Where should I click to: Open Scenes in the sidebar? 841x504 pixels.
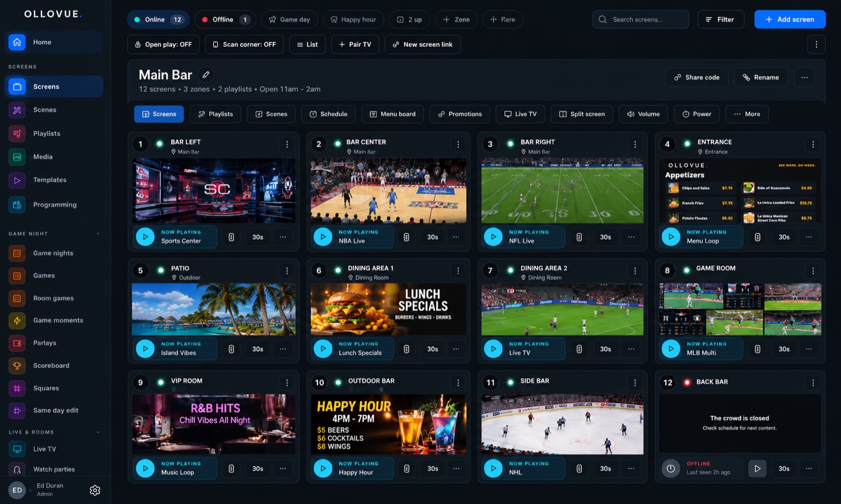(x=54, y=110)
